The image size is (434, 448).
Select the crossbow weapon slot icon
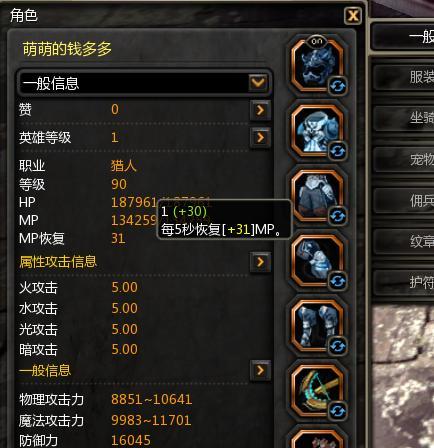coord(317,390)
